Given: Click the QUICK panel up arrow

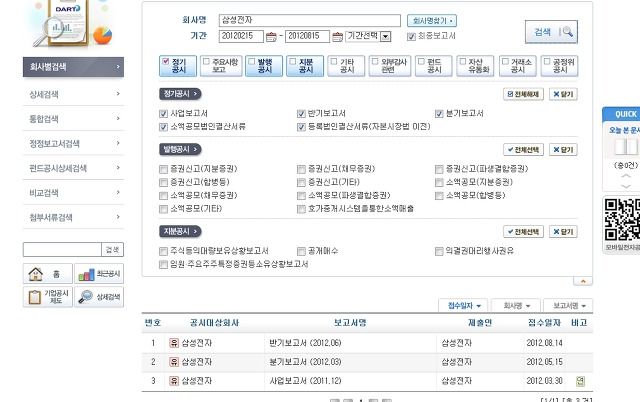Looking at the screenshot, I should point(626,176).
